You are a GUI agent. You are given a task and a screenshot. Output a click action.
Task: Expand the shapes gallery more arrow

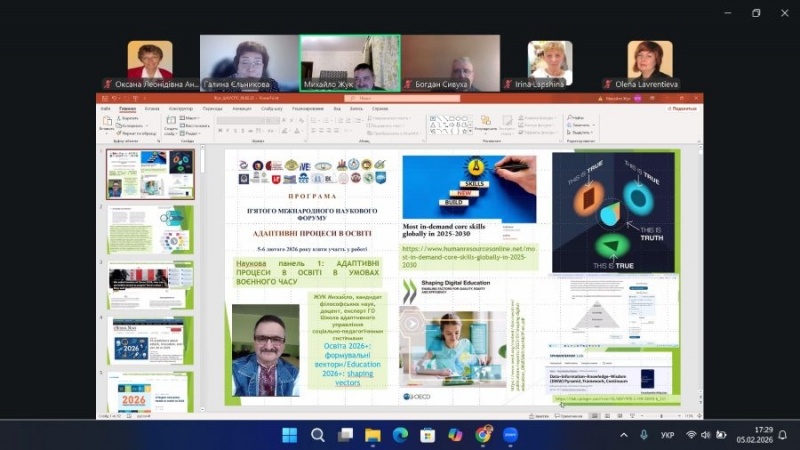[470, 131]
